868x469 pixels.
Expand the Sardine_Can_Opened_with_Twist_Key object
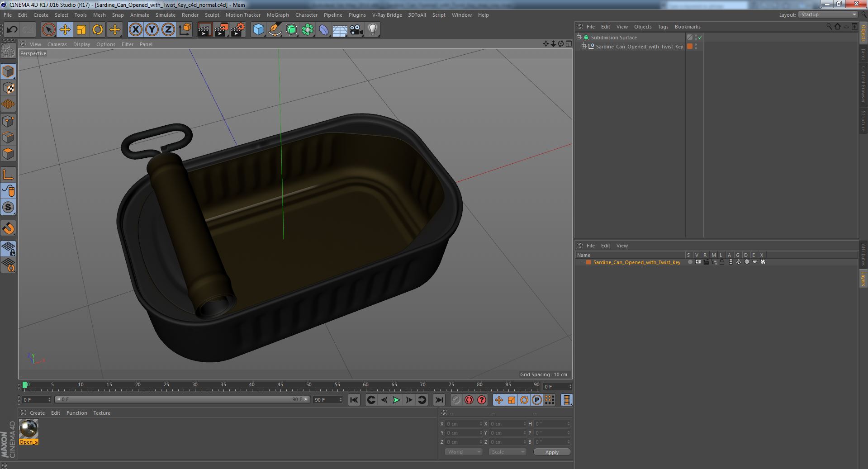point(583,46)
